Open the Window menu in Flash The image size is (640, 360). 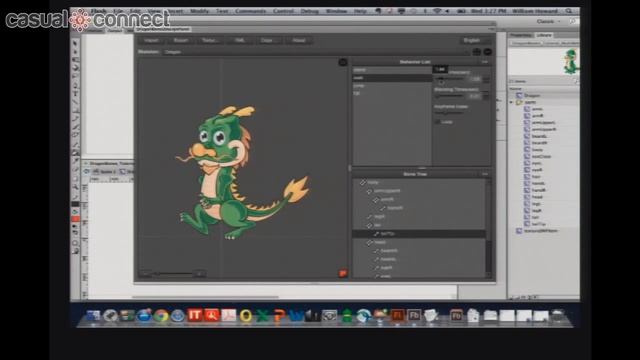coord(336,11)
